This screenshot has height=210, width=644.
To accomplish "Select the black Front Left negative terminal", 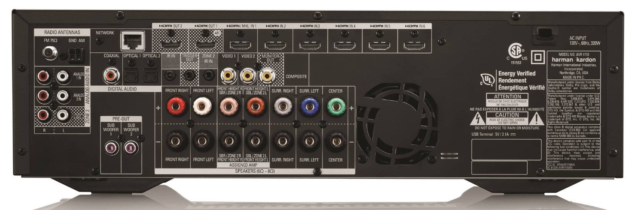I will pos(203,141).
